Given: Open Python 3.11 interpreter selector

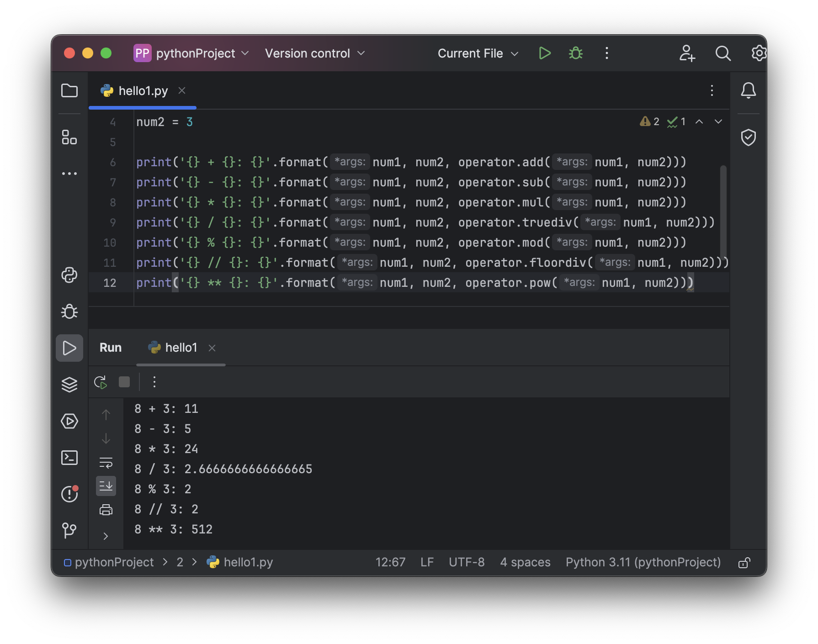Looking at the screenshot, I should click(x=643, y=562).
